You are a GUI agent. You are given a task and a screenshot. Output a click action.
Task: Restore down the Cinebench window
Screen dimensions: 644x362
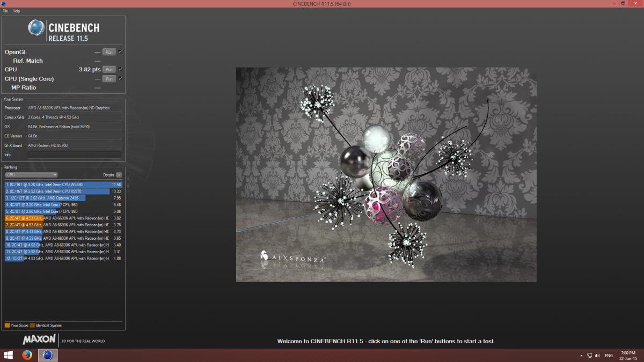[x=623, y=3]
